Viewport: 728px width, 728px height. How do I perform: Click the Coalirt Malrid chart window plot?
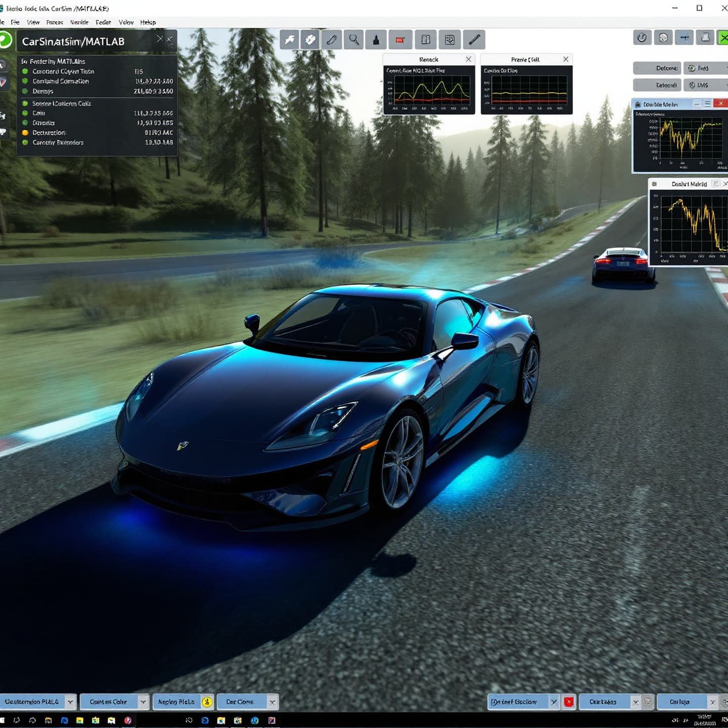pos(694,224)
